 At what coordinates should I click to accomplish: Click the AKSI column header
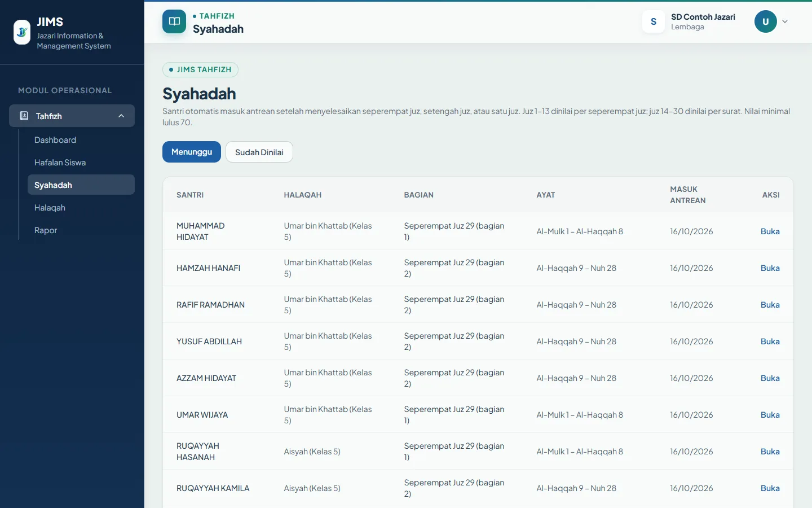(771, 195)
